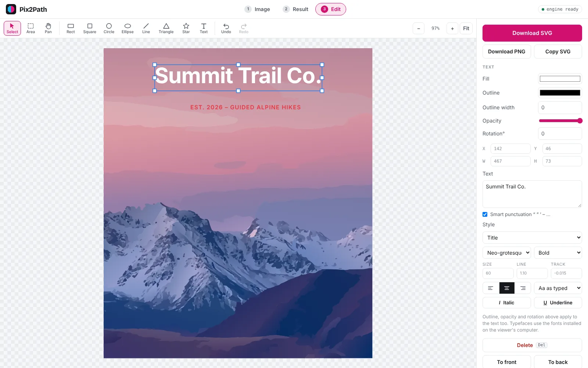Set text alignment to center
This screenshot has height=368, width=588.
coord(507,288)
